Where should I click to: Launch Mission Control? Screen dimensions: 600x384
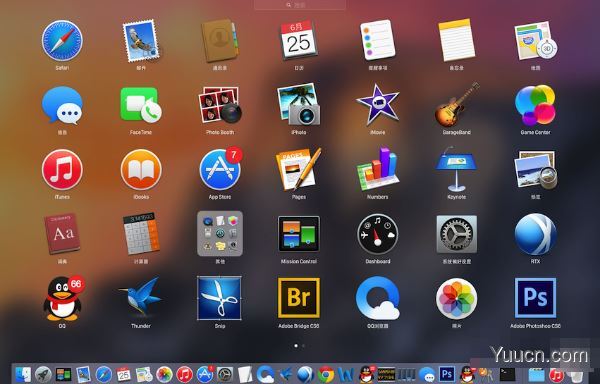tap(298, 234)
